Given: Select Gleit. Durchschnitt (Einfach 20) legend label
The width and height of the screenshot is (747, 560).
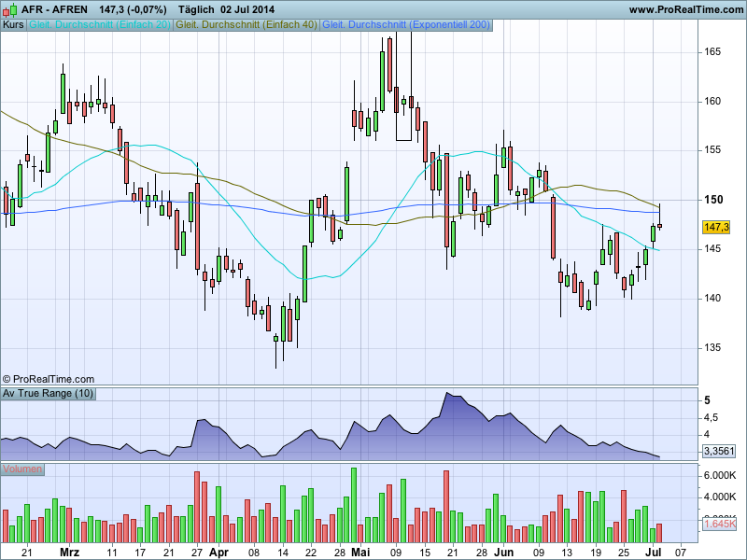Looking at the screenshot, I should tap(100, 25).
